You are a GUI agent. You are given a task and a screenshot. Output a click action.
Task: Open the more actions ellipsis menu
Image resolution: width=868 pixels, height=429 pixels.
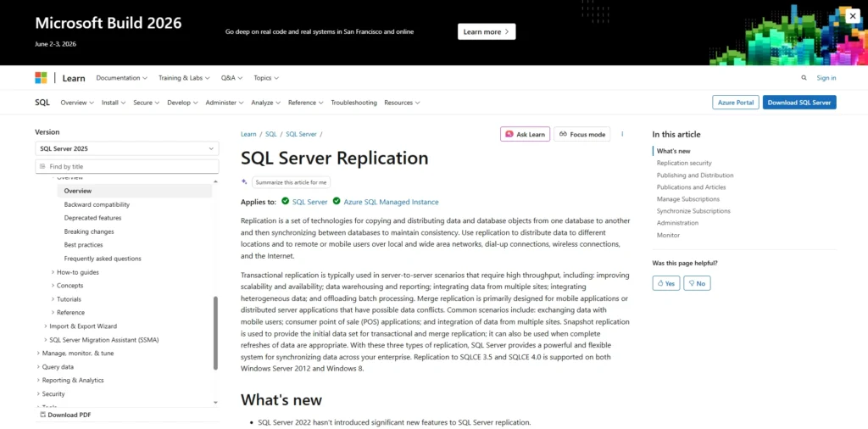coord(622,134)
